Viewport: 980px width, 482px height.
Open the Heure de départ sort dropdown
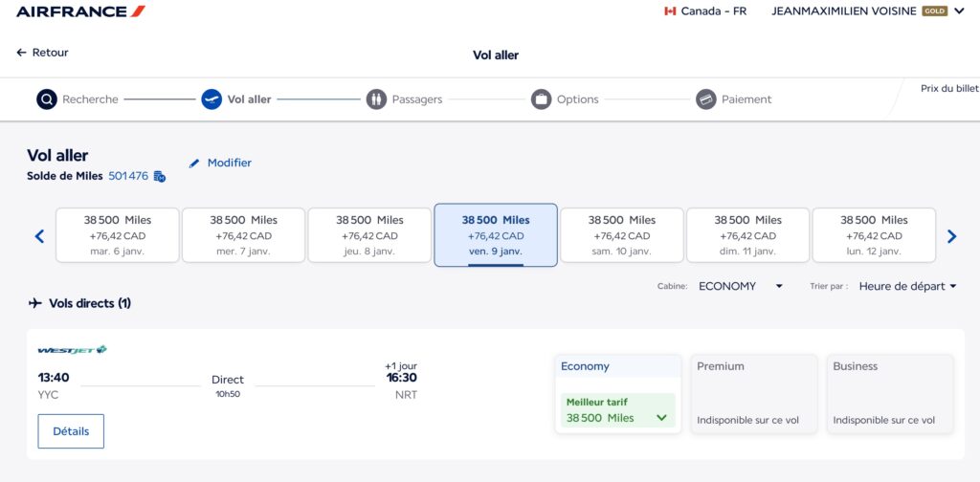[907, 286]
